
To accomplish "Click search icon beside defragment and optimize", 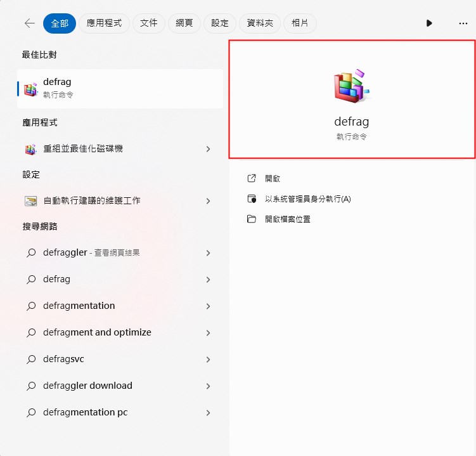I will [x=31, y=333].
